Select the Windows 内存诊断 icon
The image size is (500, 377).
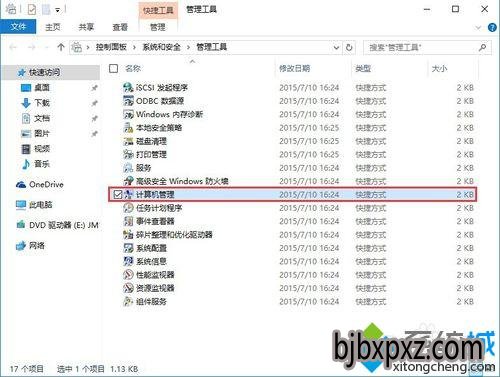[x=128, y=114]
